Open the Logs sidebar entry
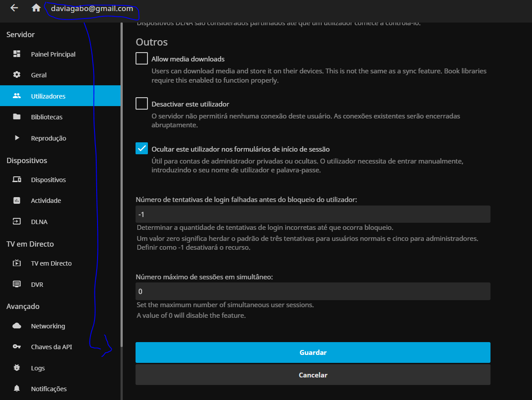 click(38, 368)
